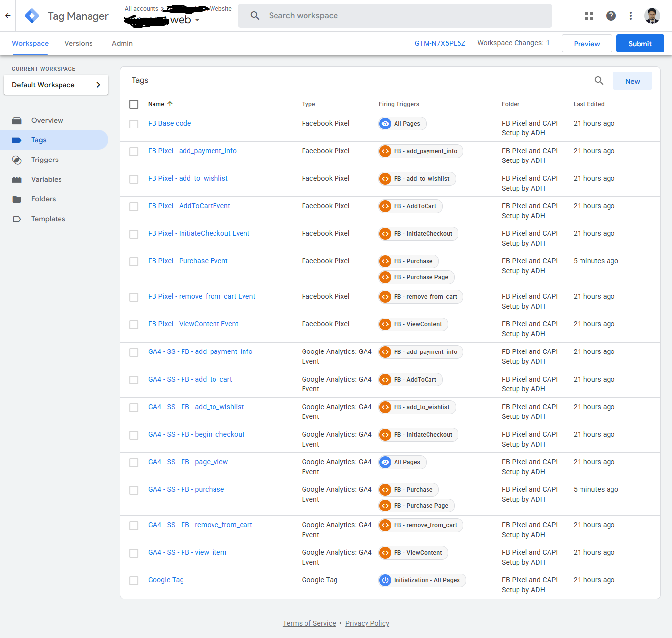Open the more options three-dot menu
This screenshot has height=638, width=672.
coord(631,16)
